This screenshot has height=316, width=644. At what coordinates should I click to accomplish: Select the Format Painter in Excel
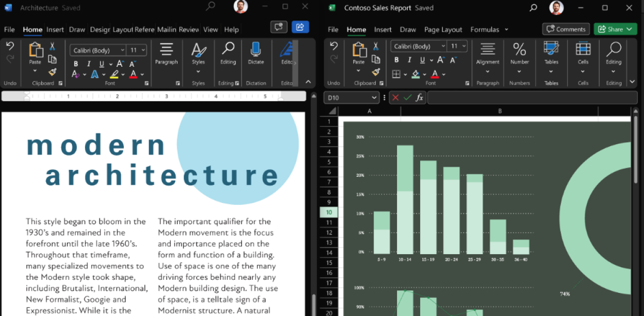(375, 73)
